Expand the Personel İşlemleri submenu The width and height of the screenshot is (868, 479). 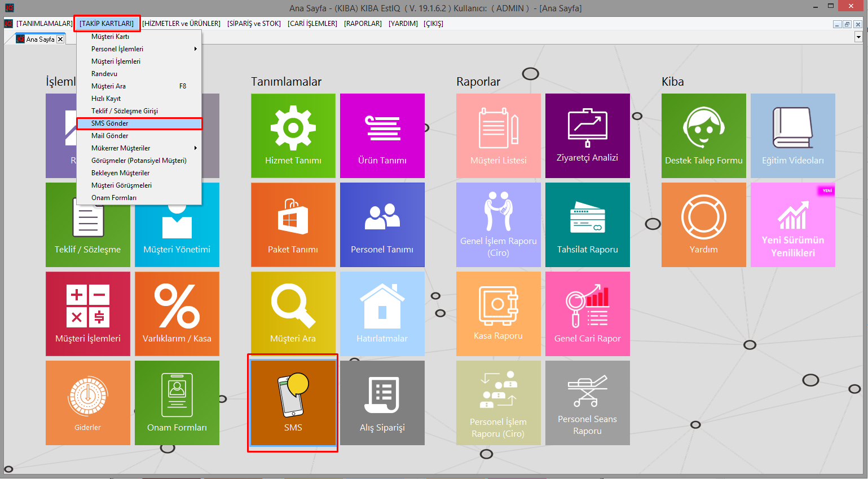pyautogui.click(x=139, y=49)
